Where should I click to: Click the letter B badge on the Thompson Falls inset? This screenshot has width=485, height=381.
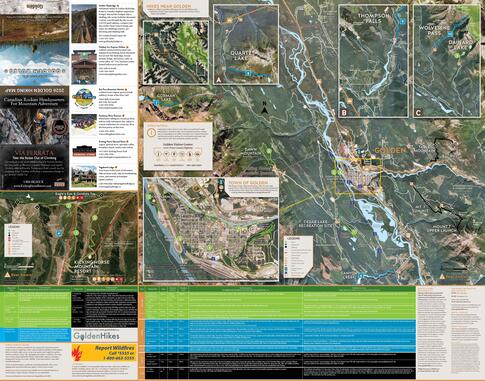344,113
